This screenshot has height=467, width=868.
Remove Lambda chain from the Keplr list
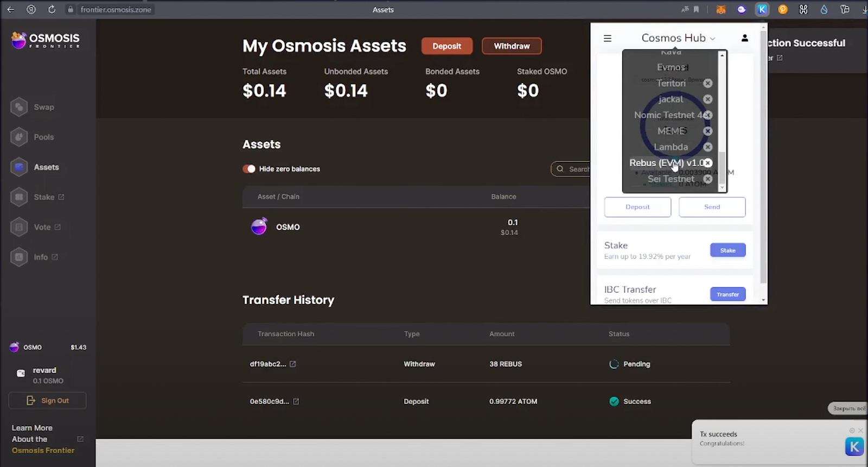point(708,147)
